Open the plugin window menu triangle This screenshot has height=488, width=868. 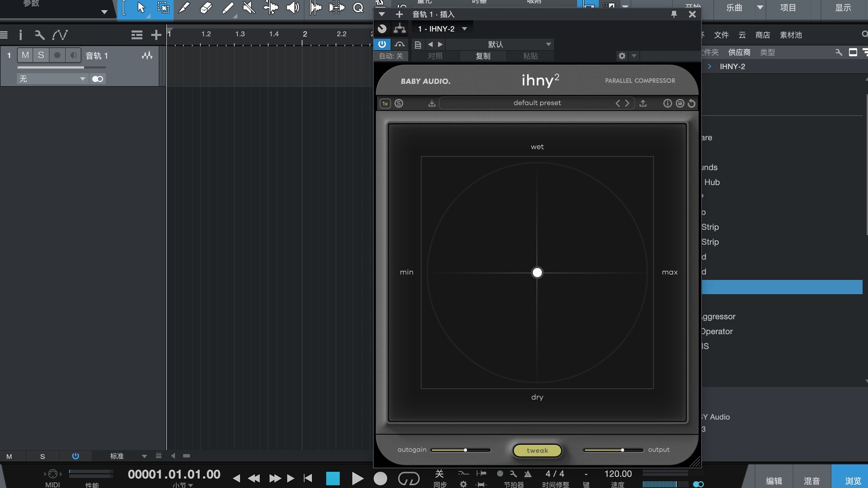[382, 14]
